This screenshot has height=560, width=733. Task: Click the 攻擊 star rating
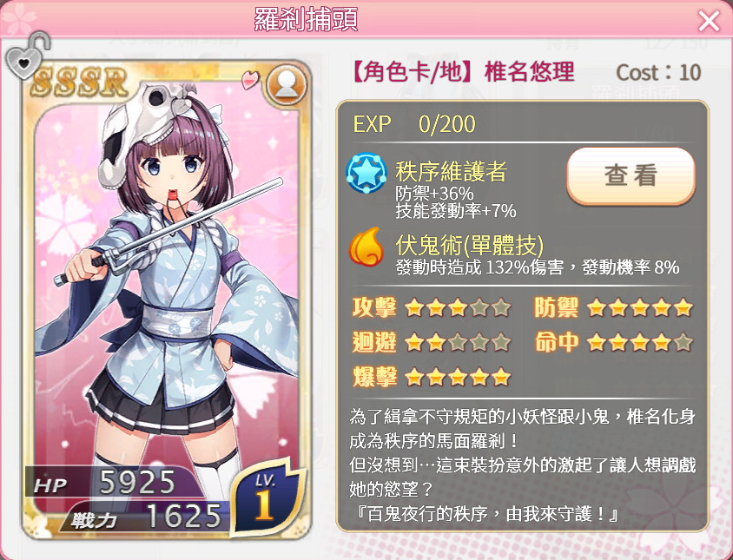[x=457, y=307]
